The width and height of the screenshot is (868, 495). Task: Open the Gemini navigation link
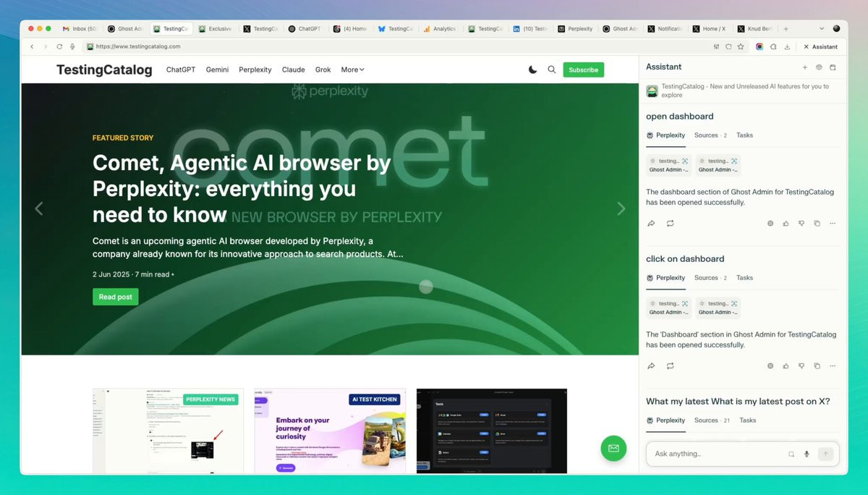[x=217, y=69]
